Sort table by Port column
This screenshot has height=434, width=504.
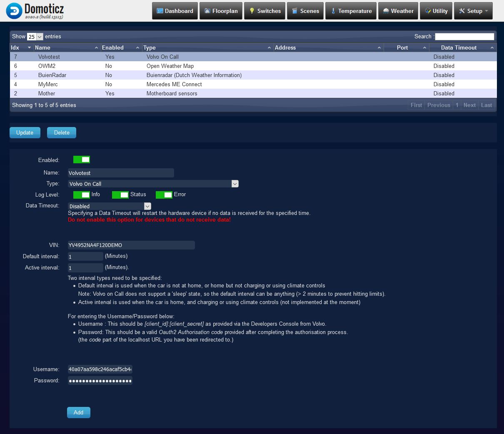click(406, 47)
